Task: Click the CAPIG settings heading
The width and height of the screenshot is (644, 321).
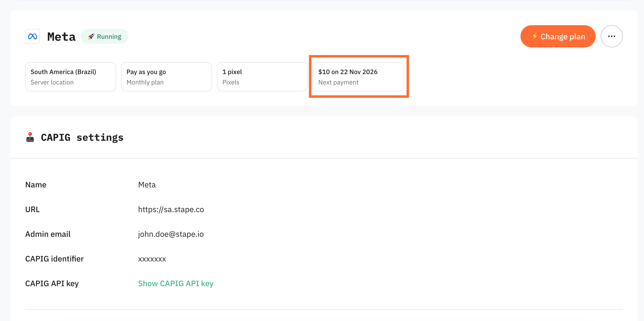Action: pyautogui.click(x=82, y=137)
